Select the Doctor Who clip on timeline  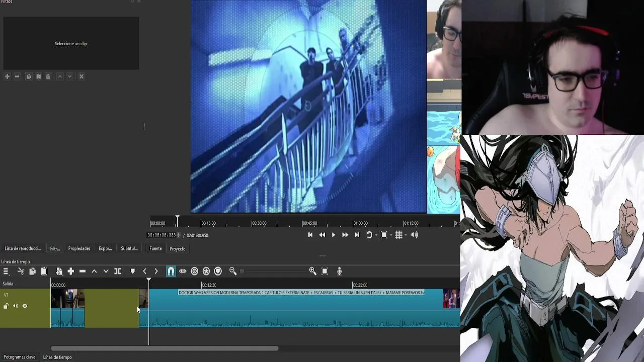tap(300, 308)
